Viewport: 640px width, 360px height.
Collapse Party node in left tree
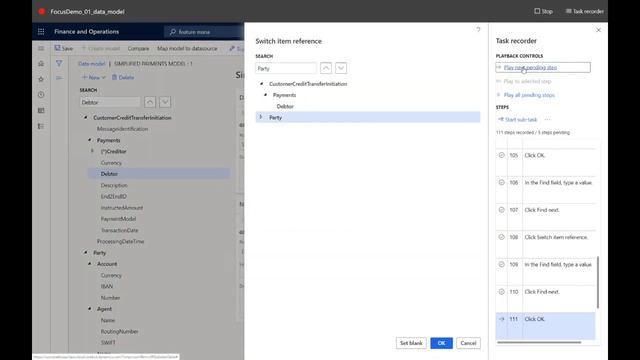tap(86, 253)
